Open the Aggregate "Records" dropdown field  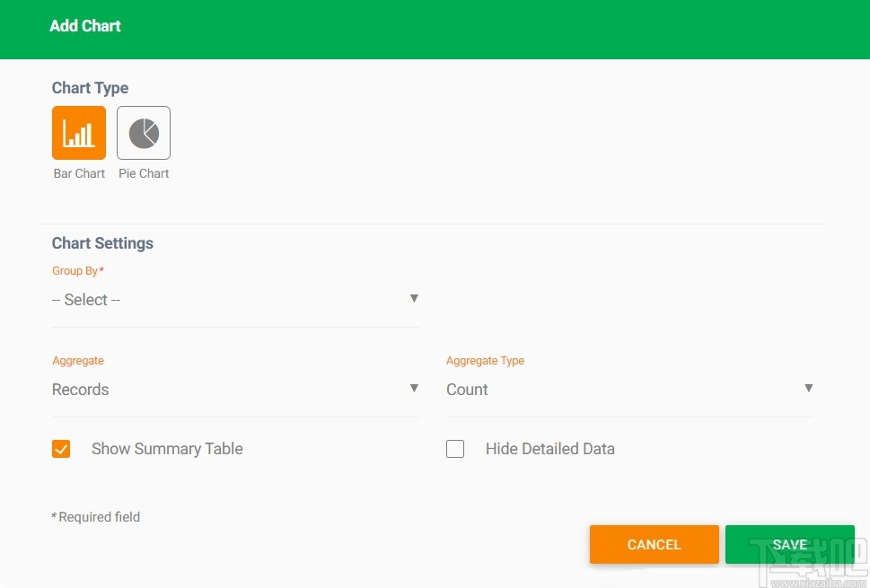[x=224, y=390]
